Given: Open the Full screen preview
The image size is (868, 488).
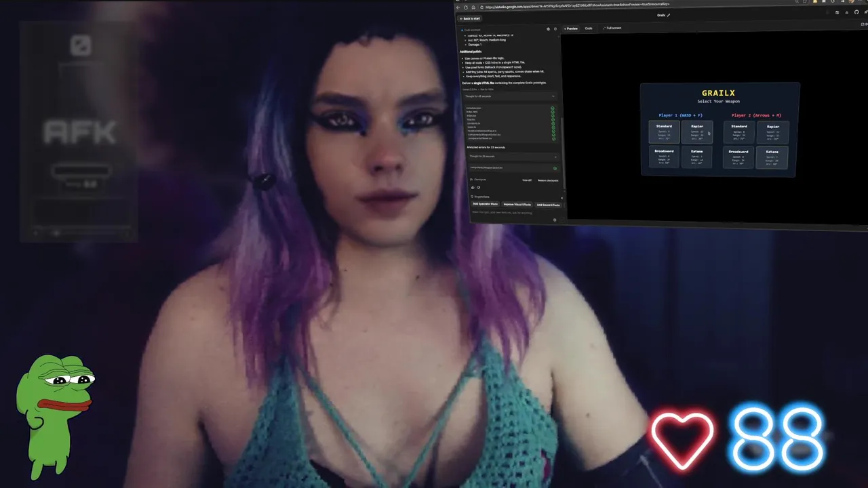Looking at the screenshot, I should [x=612, y=28].
